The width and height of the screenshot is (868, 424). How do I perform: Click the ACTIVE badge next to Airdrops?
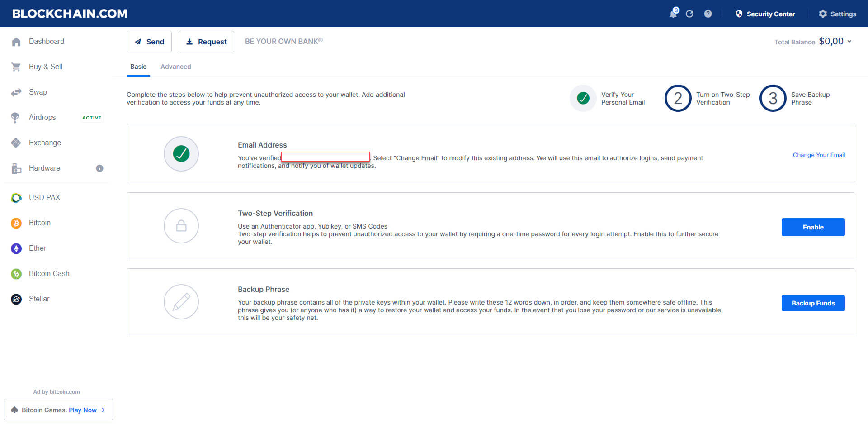pos(92,118)
